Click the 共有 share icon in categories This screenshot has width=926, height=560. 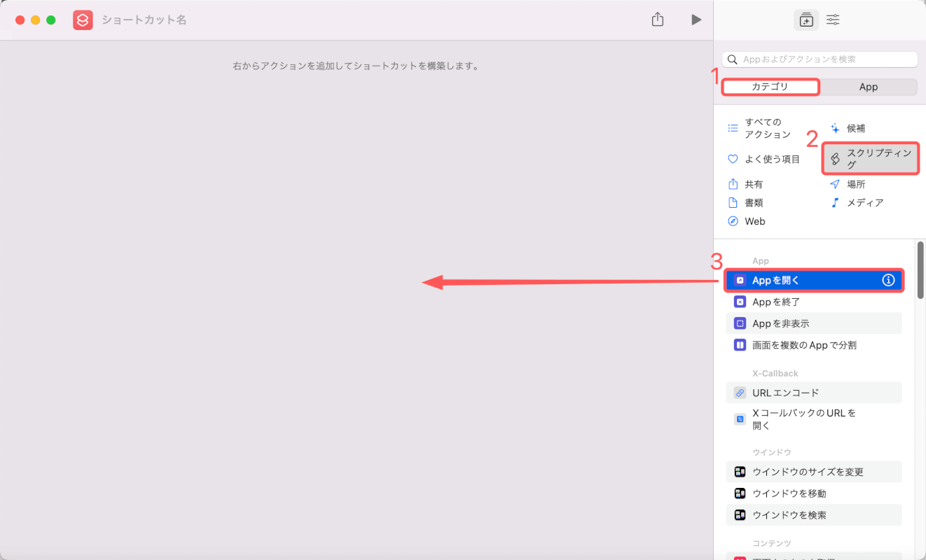[733, 184]
